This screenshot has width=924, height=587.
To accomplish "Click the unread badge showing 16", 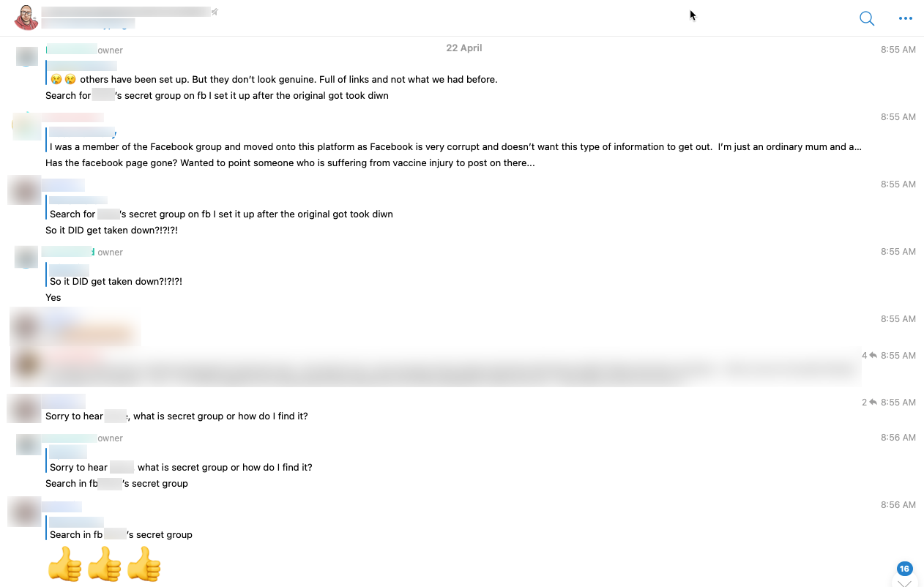I will pyautogui.click(x=904, y=569).
